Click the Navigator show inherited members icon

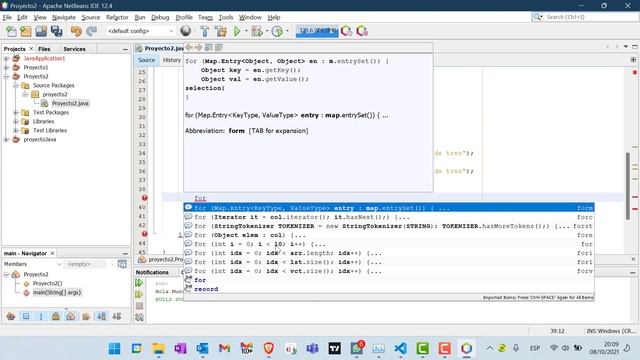click(x=11, y=316)
